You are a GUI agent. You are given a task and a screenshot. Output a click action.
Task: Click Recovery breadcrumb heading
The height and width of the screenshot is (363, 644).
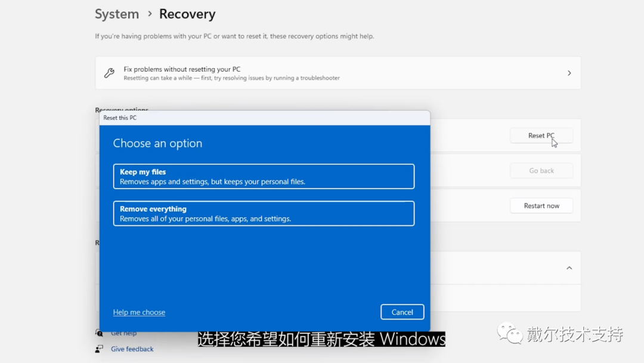187,14
